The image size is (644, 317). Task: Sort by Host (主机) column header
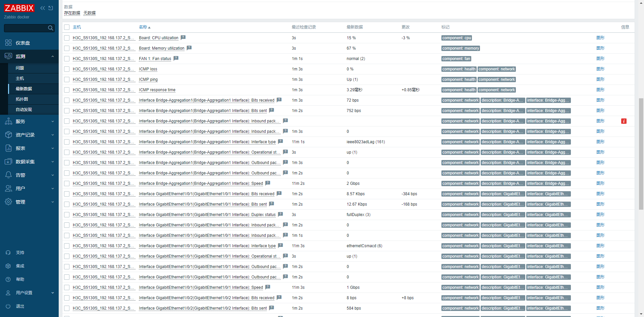(77, 27)
